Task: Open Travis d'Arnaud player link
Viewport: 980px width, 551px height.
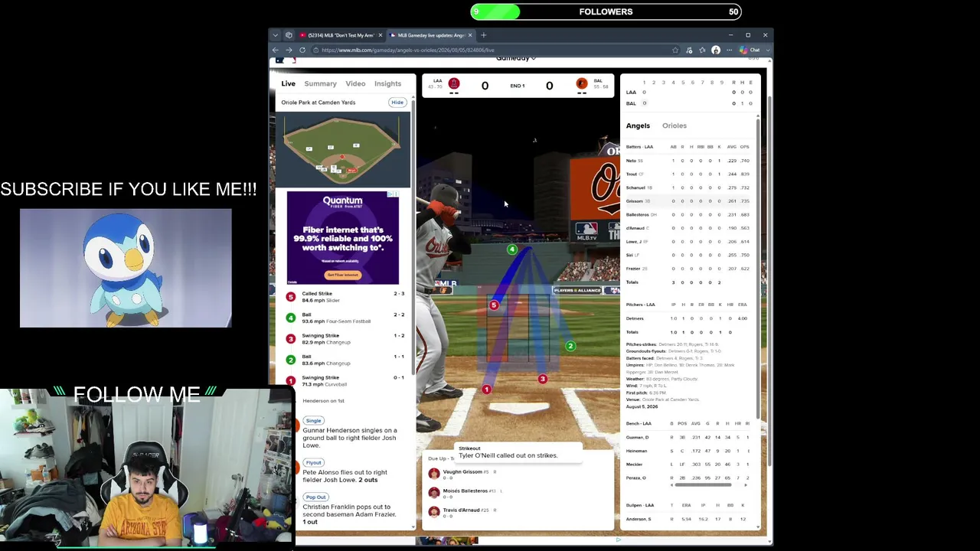Action: click(x=461, y=510)
